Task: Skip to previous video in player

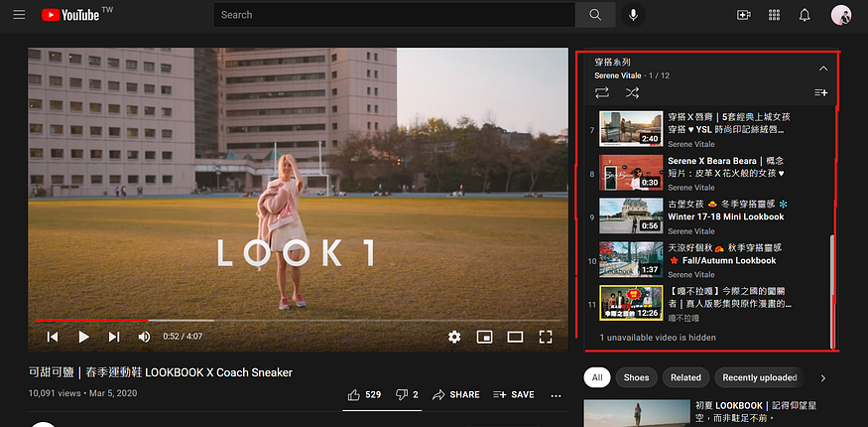Action: click(x=53, y=337)
